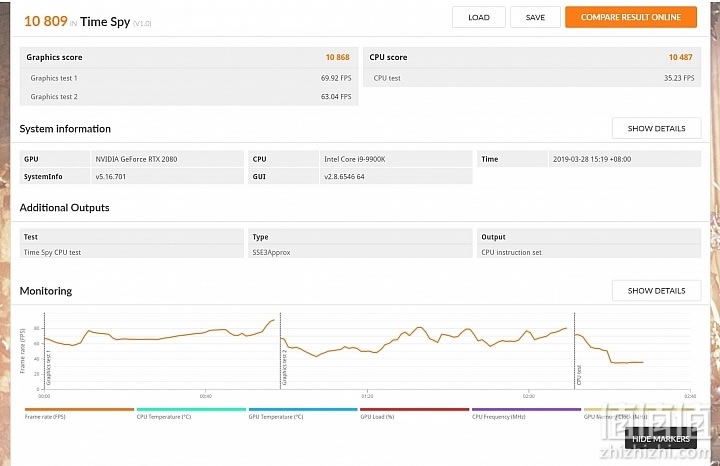Click the LOAD button

[478, 17]
